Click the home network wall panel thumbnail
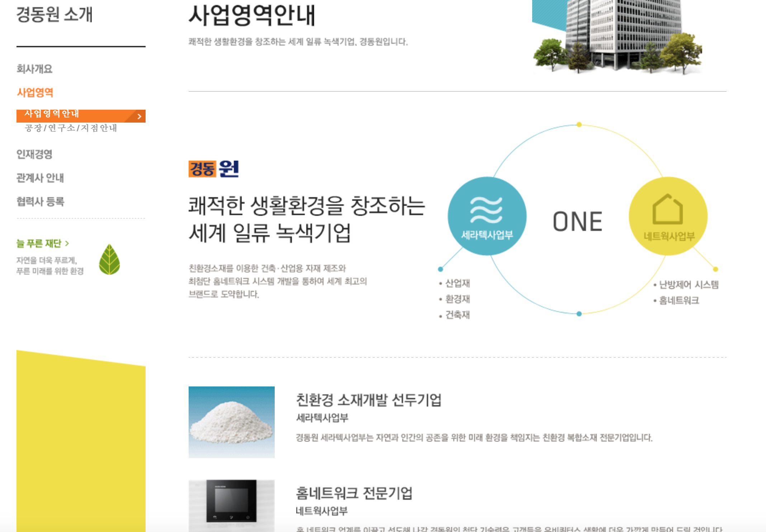Image resolution: width=766 pixels, height=532 pixels. pyautogui.click(x=232, y=505)
